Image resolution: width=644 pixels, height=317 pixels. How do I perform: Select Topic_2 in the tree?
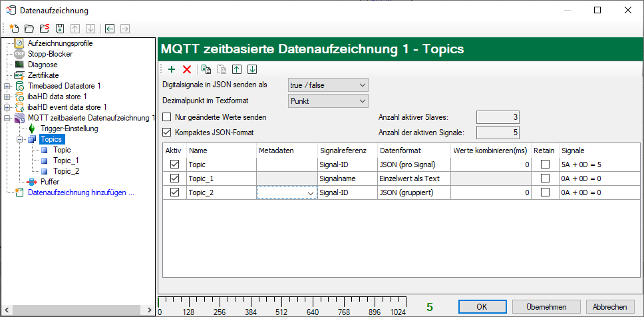[66, 171]
